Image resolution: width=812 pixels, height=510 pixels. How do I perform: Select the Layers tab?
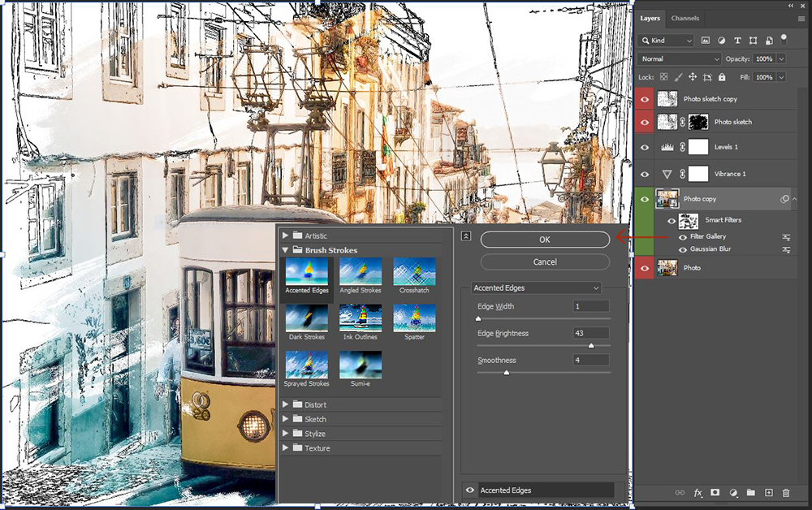coord(650,18)
